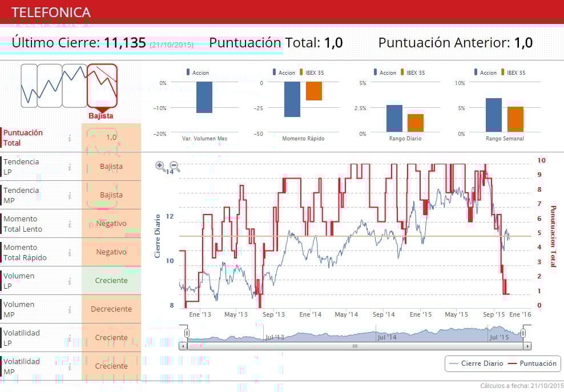Image resolution: width=564 pixels, height=392 pixels.
Task: Click the Decreciente value for Volumen MP
Action: [111, 309]
